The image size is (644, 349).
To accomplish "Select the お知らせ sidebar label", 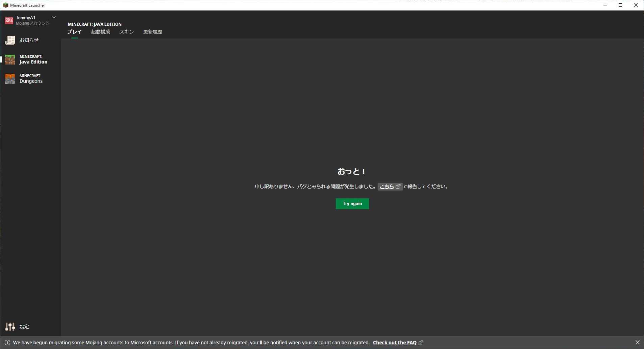I will click(x=29, y=40).
